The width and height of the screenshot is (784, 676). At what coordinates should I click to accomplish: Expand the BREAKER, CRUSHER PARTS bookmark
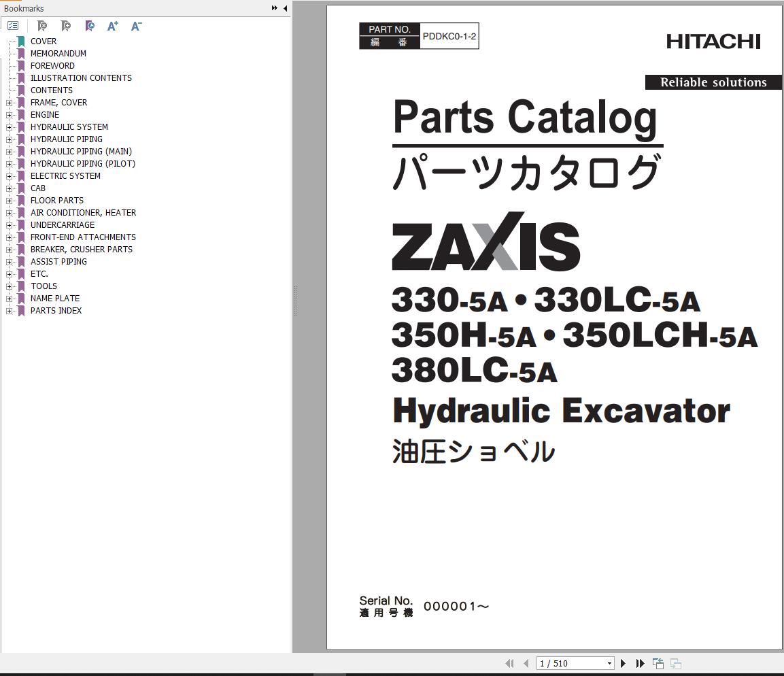pyautogui.click(x=9, y=250)
